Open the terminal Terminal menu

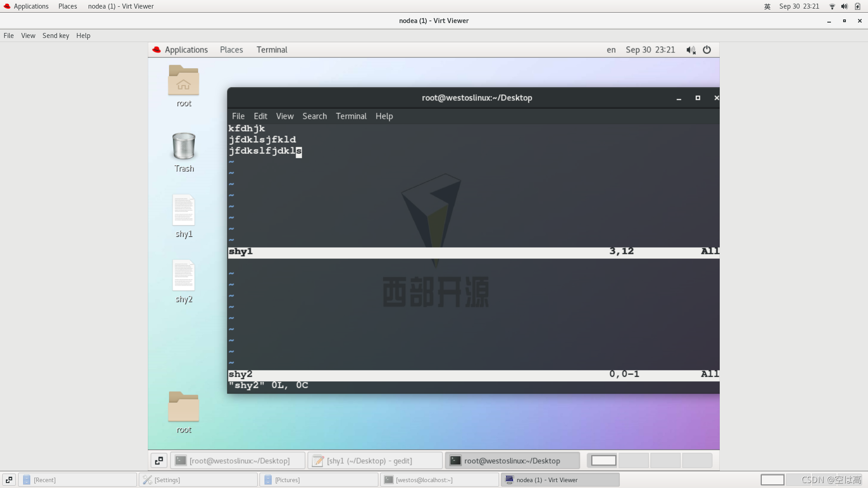pos(351,116)
